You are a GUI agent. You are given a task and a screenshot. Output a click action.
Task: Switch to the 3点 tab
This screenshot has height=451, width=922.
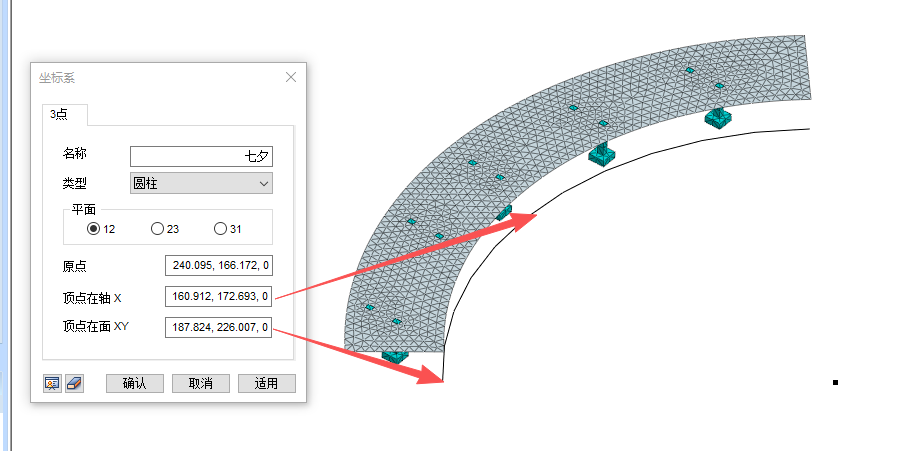pos(59,115)
